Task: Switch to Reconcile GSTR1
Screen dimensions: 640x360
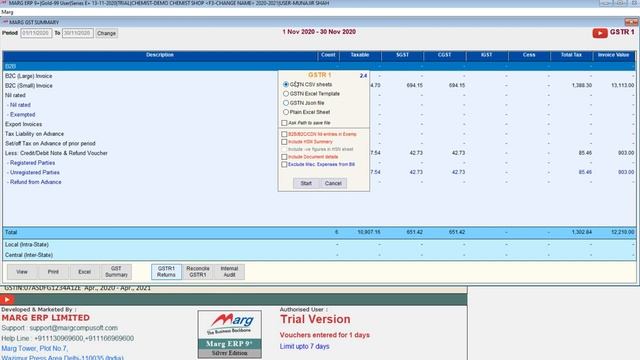Action: 198,272
